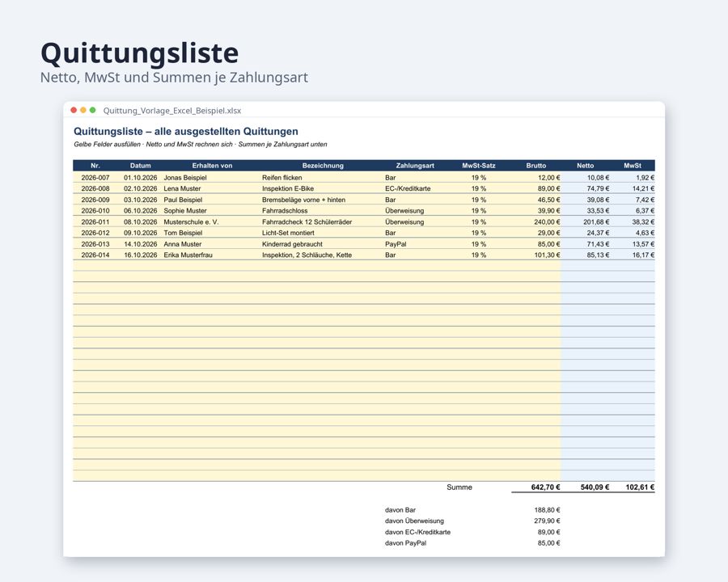Click the name 'Jonas Beispiel'
The image size is (728, 582).
tap(184, 178)
